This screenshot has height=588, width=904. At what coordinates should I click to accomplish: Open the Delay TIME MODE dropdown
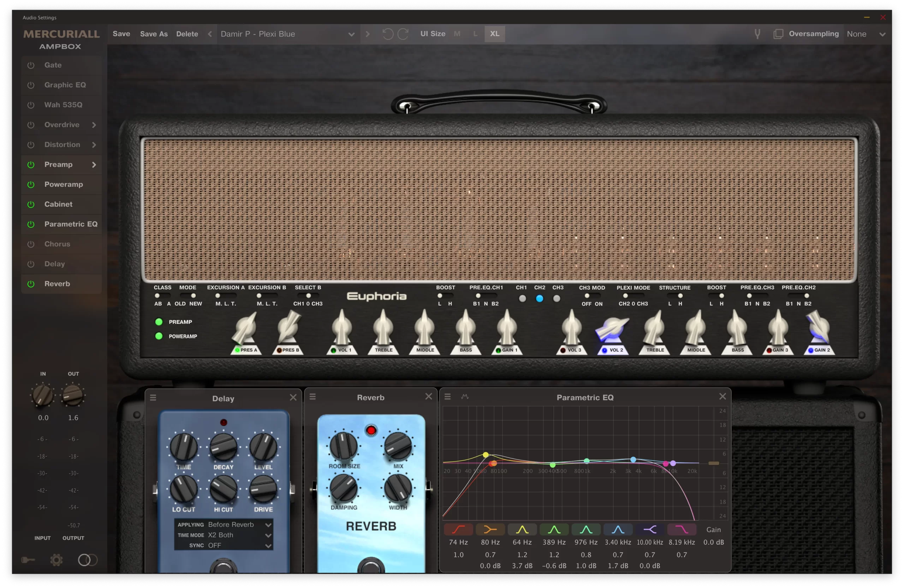pos(240,535)
